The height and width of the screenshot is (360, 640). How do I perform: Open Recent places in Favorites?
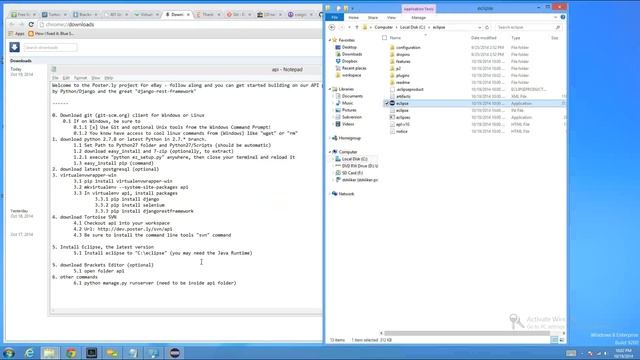point(351,68)
